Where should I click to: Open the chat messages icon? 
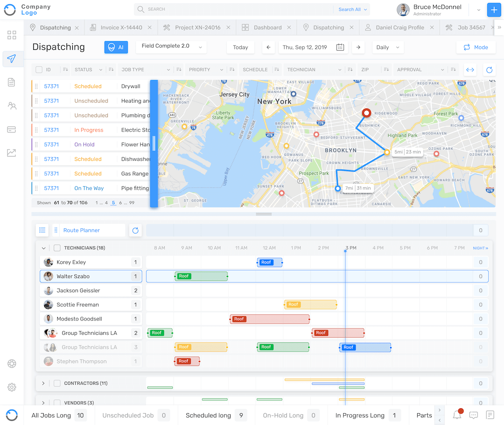point(473,415)
